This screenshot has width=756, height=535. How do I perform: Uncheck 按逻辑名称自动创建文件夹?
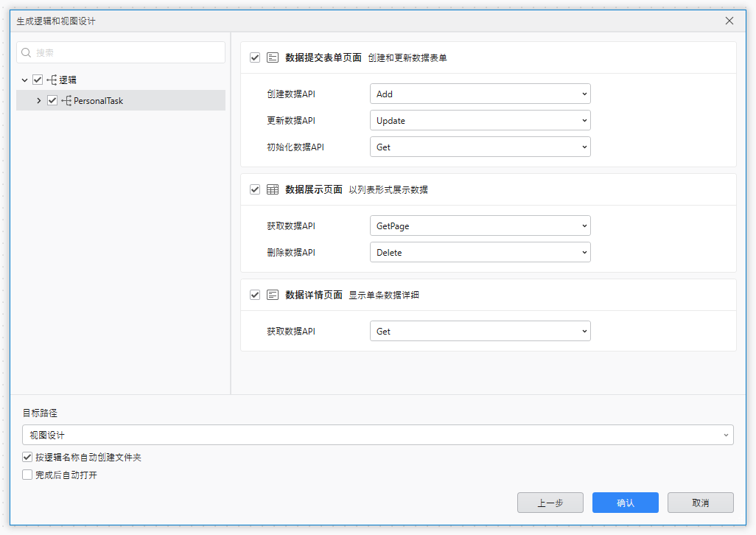(x=27, y=457)
